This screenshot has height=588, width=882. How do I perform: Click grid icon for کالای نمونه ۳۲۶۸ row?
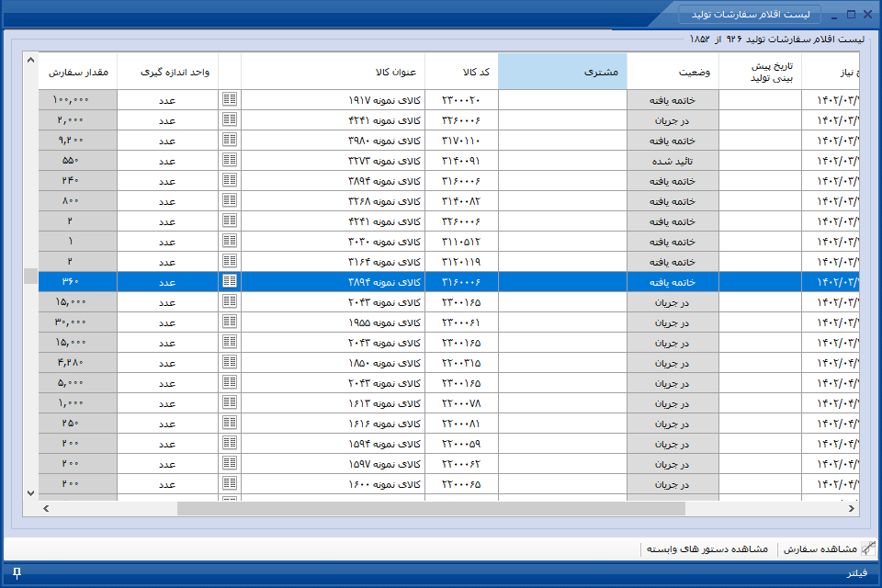230,201
